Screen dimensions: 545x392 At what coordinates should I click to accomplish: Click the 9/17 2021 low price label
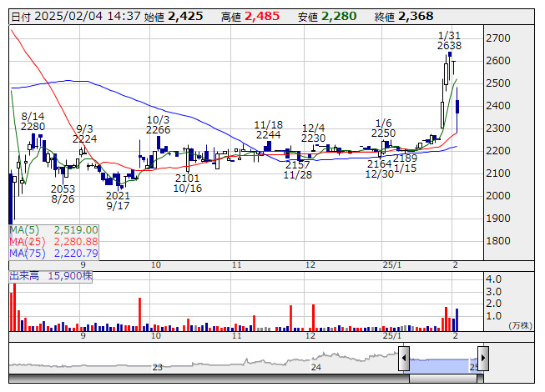tap(118, 201)
